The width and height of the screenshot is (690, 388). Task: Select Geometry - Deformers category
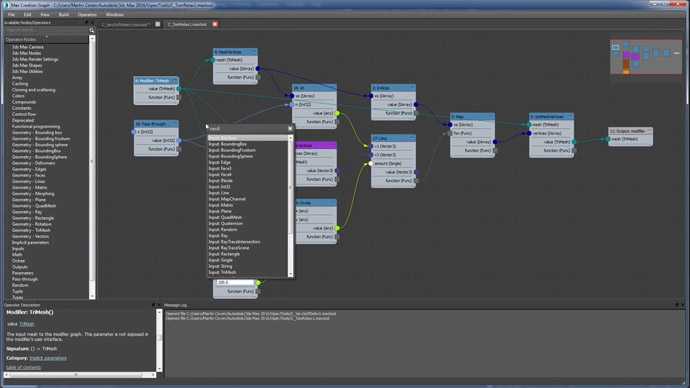tap(33, 163)
